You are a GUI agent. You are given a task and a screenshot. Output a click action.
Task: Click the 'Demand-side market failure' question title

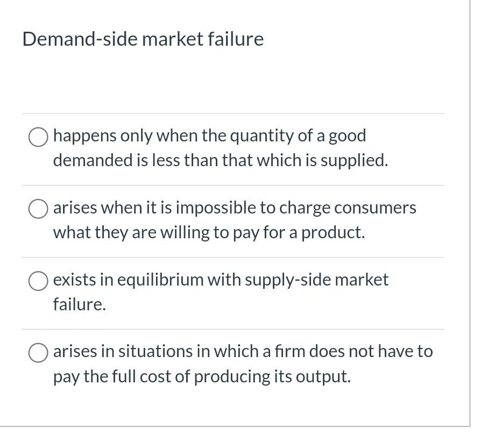(143, 38)
